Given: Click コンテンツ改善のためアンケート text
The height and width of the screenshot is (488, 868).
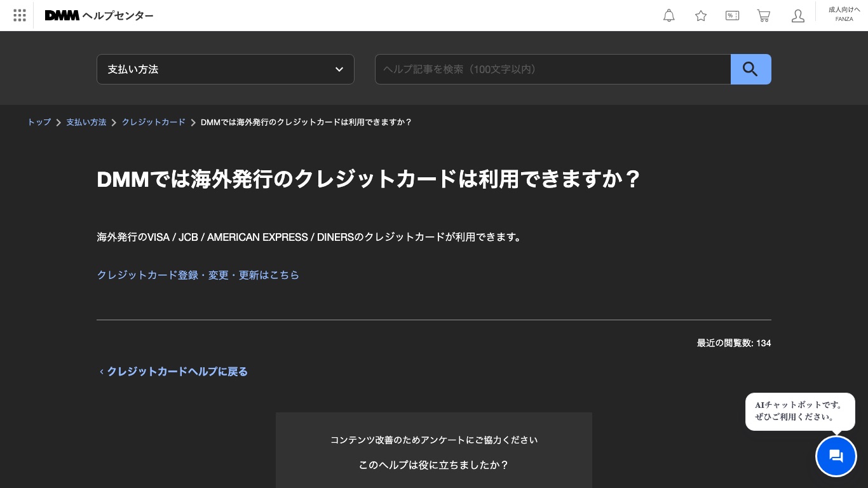Looking at the screenshot, I should pos(434,440).
